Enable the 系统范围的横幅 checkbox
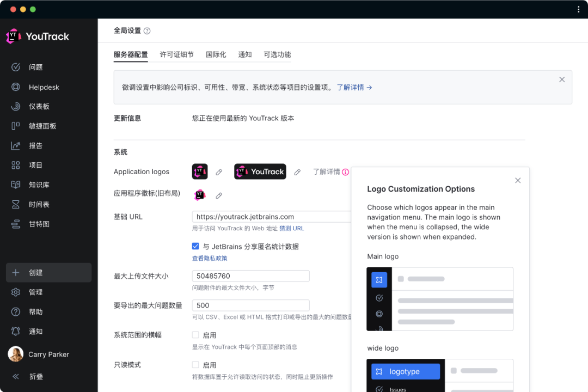Viewport: 588px width, 392px height. tap(195, 335)
